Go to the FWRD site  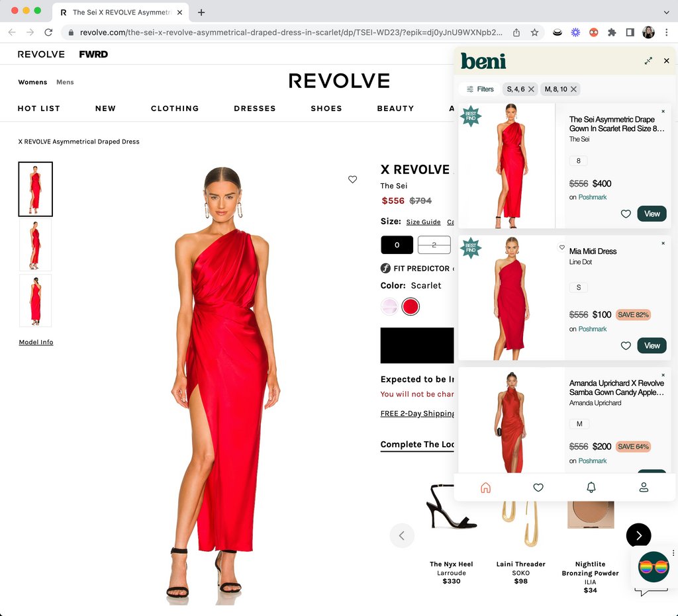coord(93,54)
